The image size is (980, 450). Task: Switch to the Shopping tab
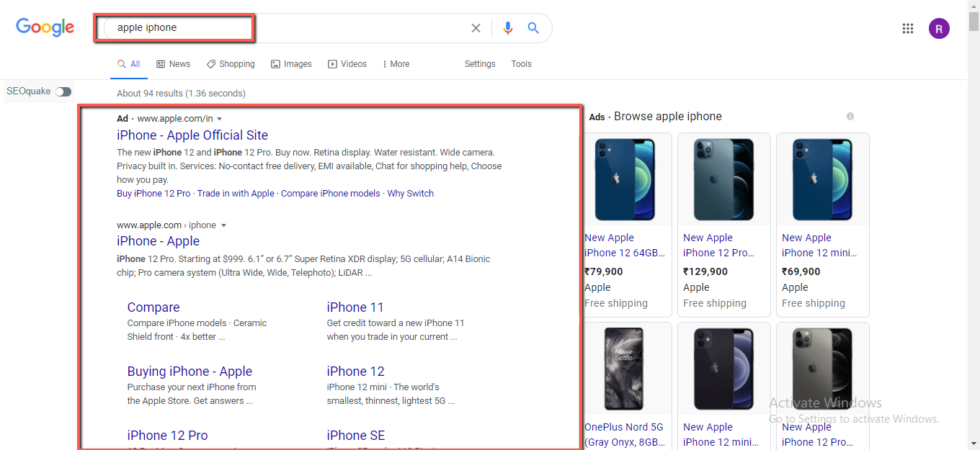coord(231,64)
